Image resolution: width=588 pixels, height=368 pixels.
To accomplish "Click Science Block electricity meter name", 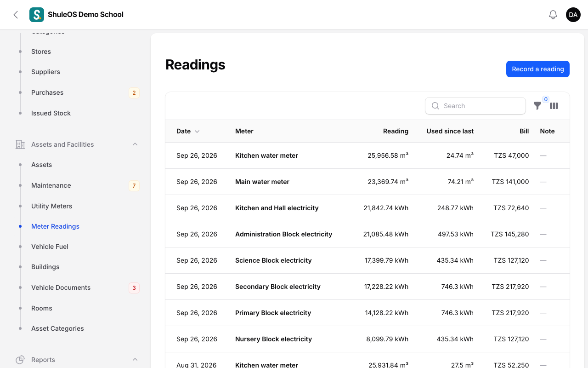I will (x=273, y=260).
